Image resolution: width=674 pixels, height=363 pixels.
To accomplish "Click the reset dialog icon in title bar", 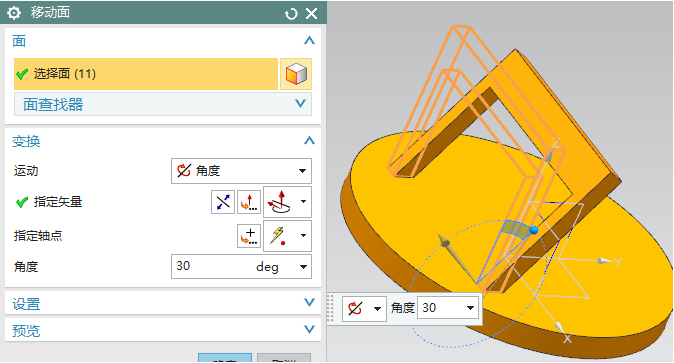I will [x=291, y=14].
